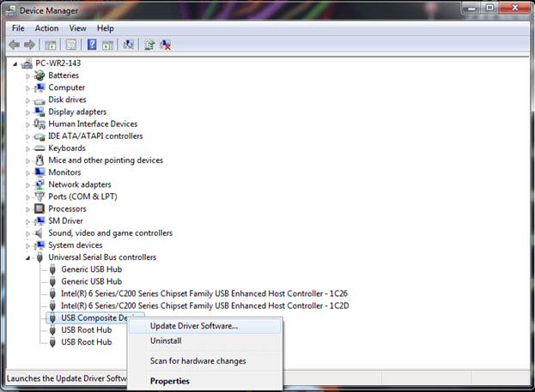Click the Human Interface Devices icon
Screen dimensions: 535x392
(40, 124)
